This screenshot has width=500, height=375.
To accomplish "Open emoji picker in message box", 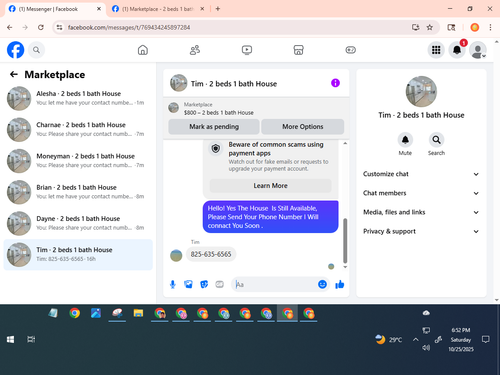I will [322, 284].
